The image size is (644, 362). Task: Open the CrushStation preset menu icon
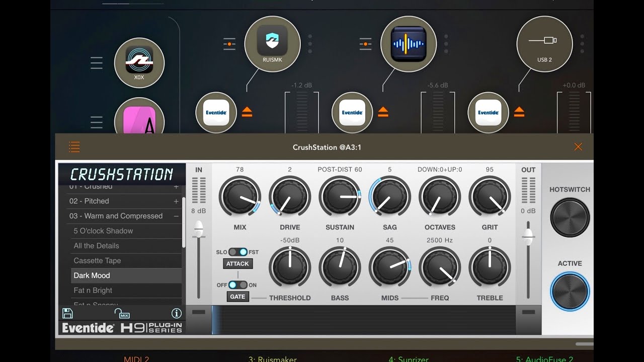[x=74, y=147]
